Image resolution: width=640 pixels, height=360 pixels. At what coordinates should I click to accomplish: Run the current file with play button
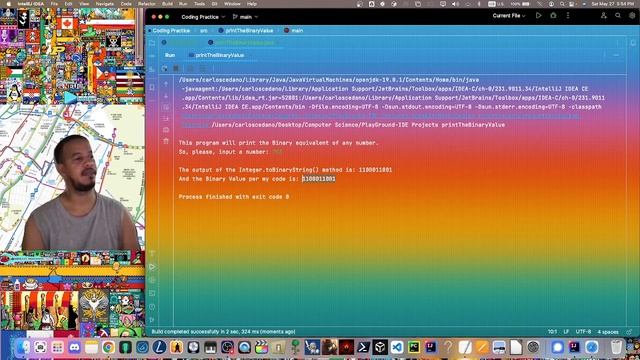pos(538,16)
